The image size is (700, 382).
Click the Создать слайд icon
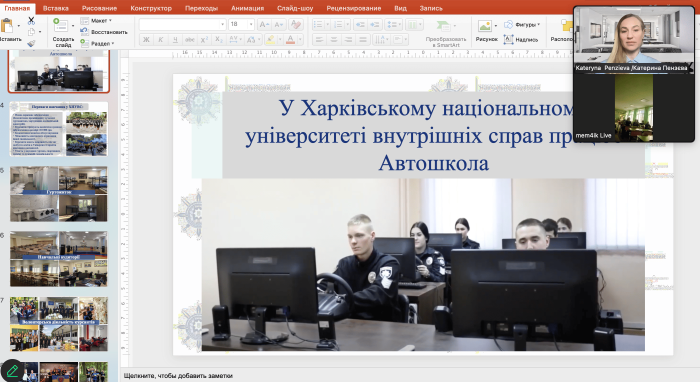[x=60, y=25]
